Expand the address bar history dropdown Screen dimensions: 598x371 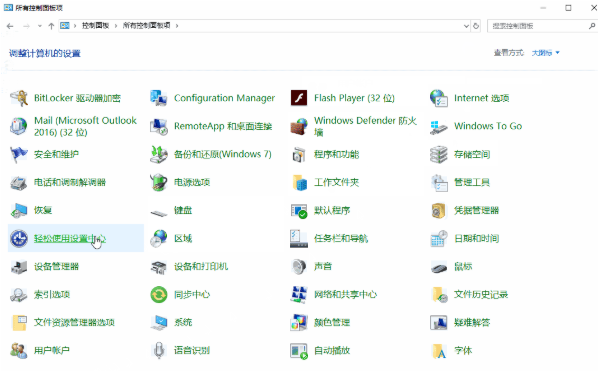pos(466,26)
